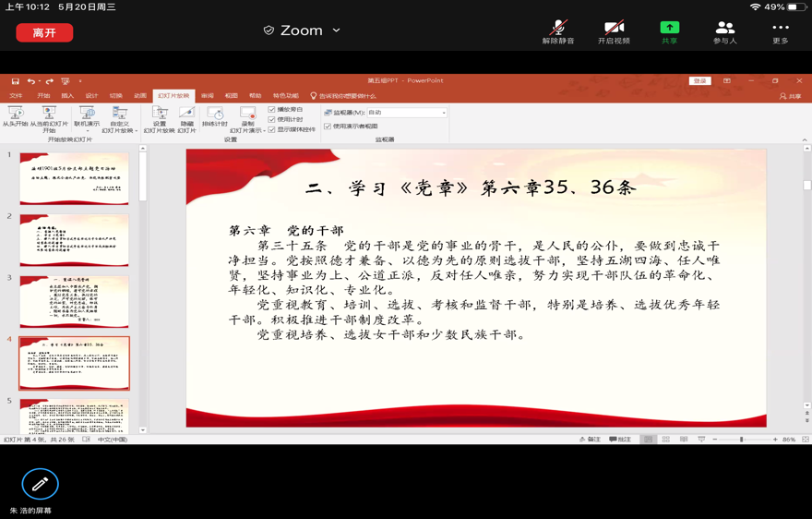Viewport: 812px width, 519px height.
Task: Click the zoom level slider handle
Action: tap(741, 440)
